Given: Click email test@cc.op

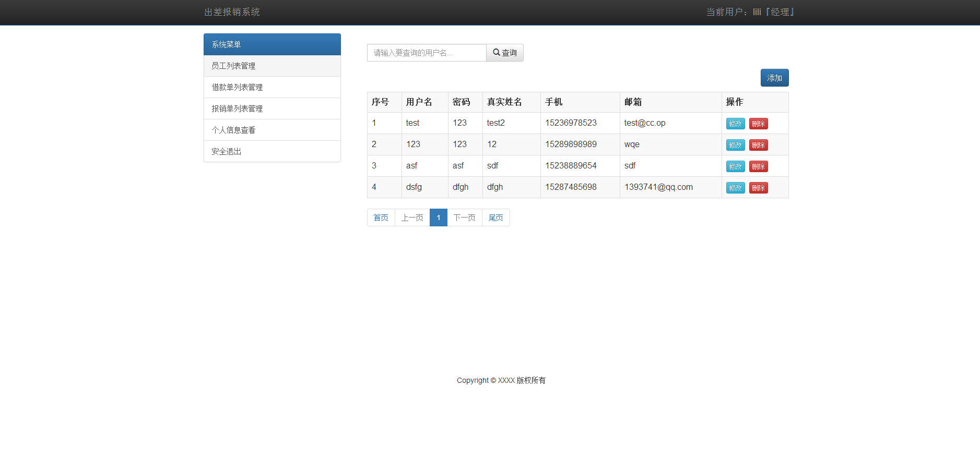Looking at the screenshot, I should coord(645,123).
